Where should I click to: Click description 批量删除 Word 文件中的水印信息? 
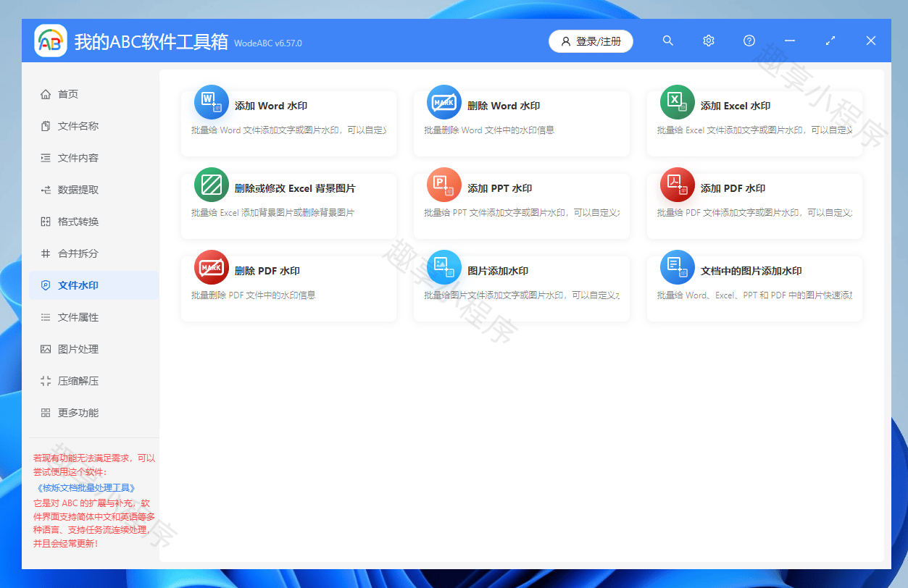[489, 130]
